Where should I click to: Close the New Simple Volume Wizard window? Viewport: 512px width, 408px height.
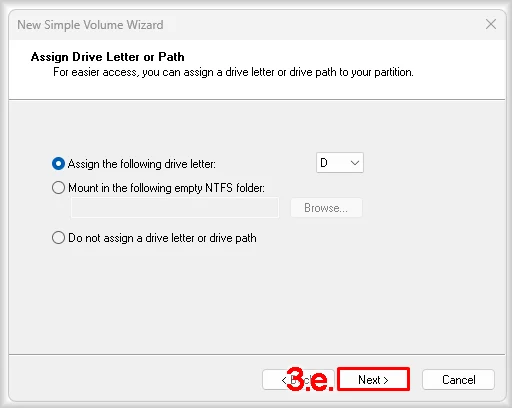(491, 24)
